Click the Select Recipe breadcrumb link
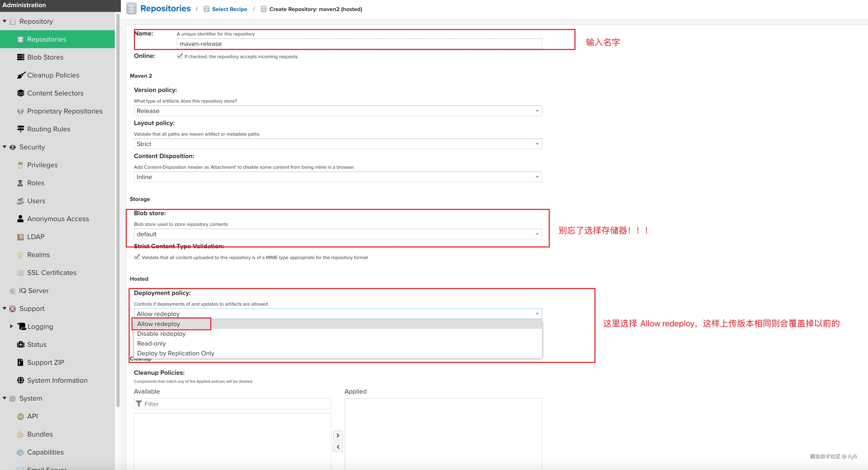The height and width of the screenshot is (470, 868). 229,9
